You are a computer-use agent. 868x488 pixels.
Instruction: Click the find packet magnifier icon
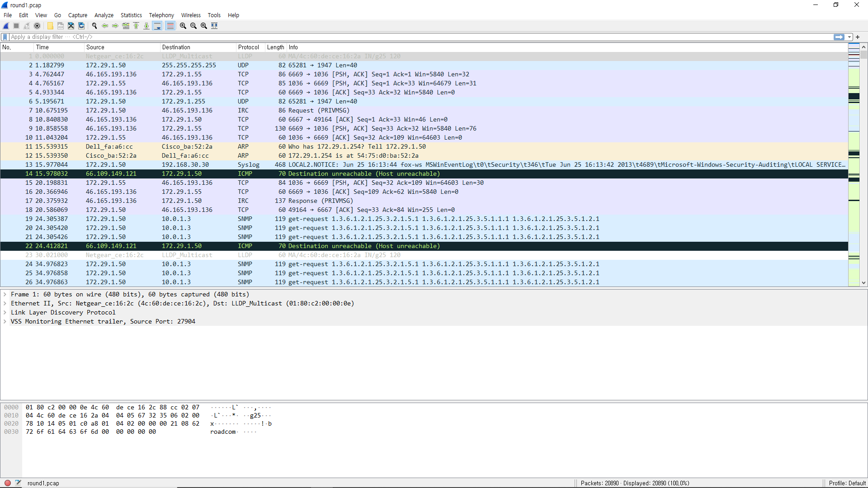[x=94, y=26]
